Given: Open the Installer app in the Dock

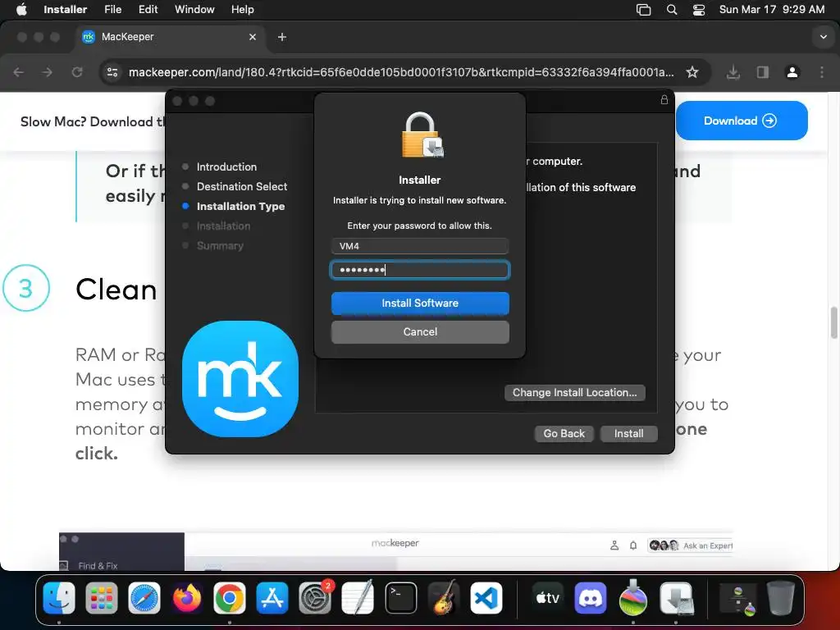Looking at the screenshot, I should [676, 598].
